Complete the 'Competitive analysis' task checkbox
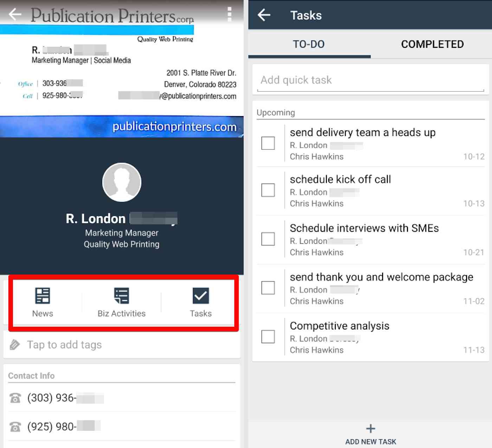 pyautogui.click(x=268, y=337)
